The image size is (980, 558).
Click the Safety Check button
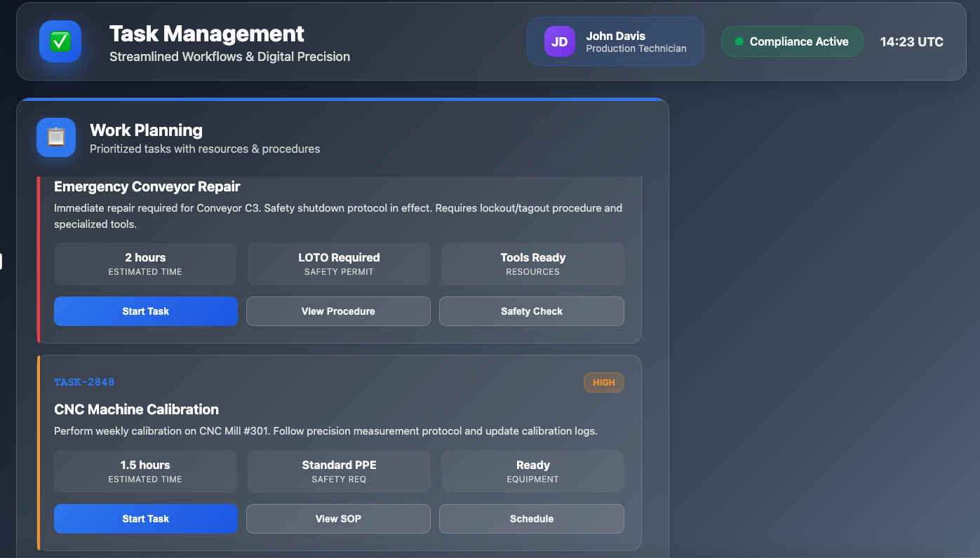(531, 311)
